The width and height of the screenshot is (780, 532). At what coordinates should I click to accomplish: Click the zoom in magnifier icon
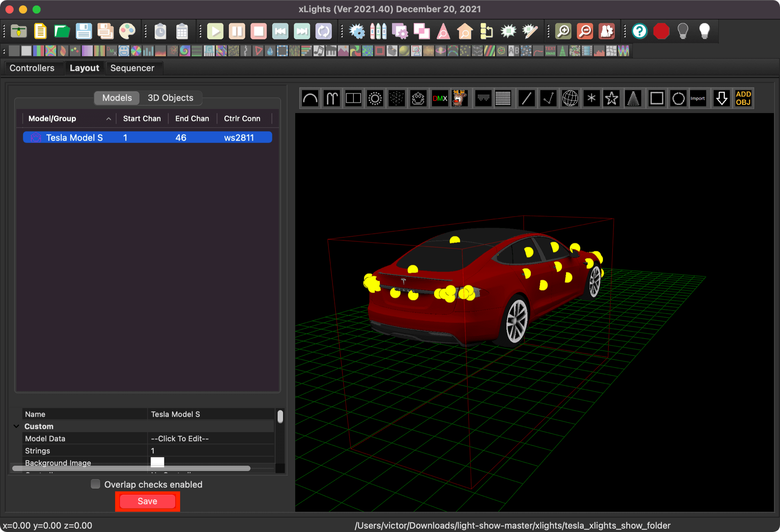click(563, 31)
